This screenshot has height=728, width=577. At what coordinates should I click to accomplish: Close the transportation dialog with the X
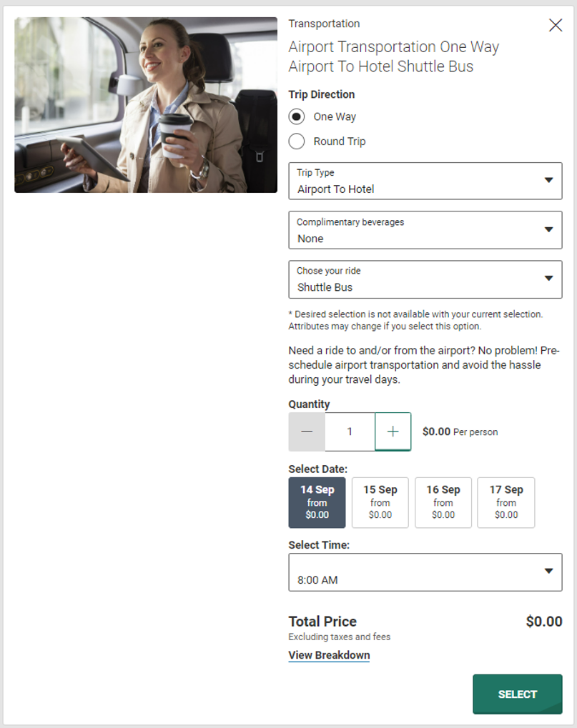click(x=556, y=25)
